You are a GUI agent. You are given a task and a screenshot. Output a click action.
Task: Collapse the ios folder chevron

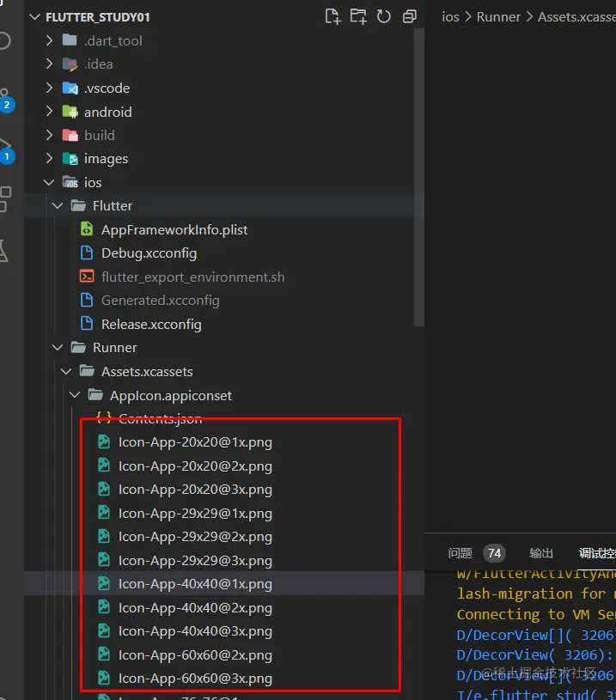(49, 182)
